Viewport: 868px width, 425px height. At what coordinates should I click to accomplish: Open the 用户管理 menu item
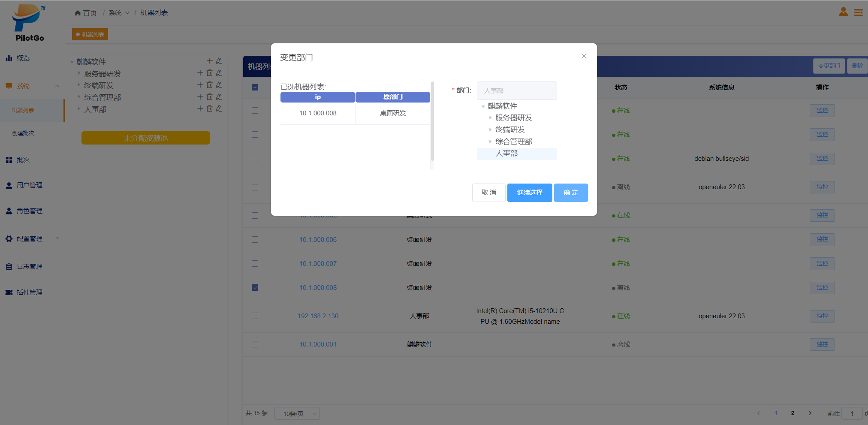29,185
